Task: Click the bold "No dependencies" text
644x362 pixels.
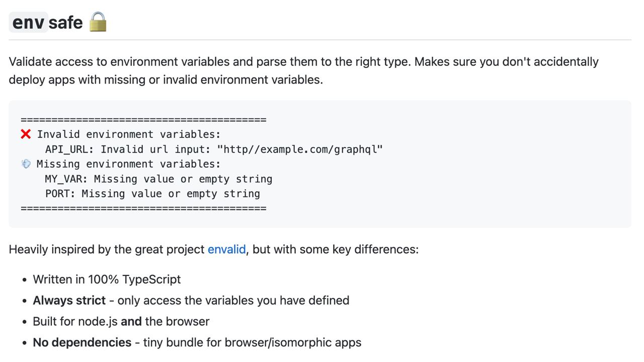Action: 82,342
